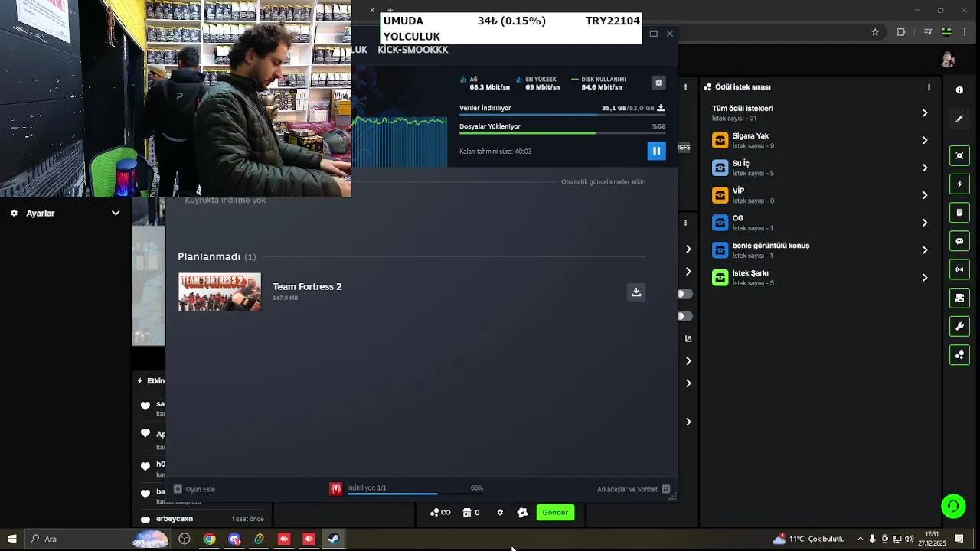Open the chat settings gear icon
Image resolution: width=980 pixels, height=551 pixels.
[x=500, y=513]
